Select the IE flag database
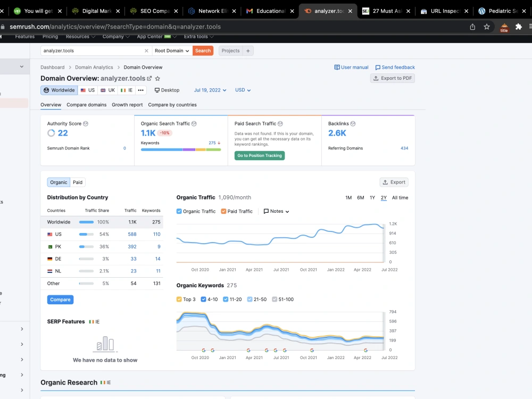Screen dimensions: 532x399 coord(127,90)
